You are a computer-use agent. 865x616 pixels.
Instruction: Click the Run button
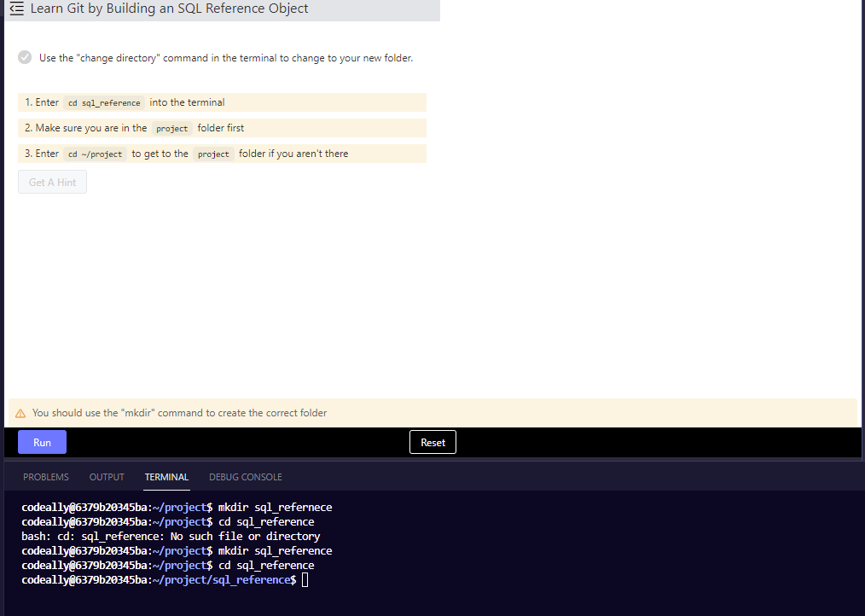coord(42,442)
